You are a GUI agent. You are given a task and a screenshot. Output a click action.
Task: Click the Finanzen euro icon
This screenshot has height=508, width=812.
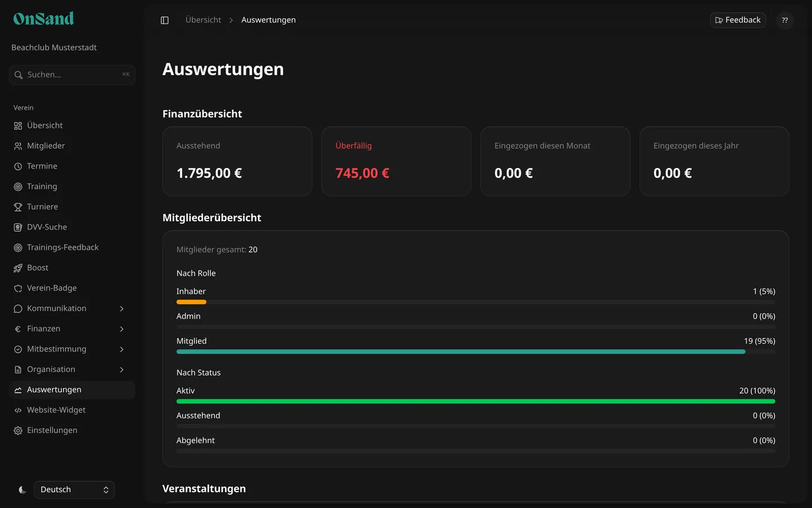coord(18,329)
